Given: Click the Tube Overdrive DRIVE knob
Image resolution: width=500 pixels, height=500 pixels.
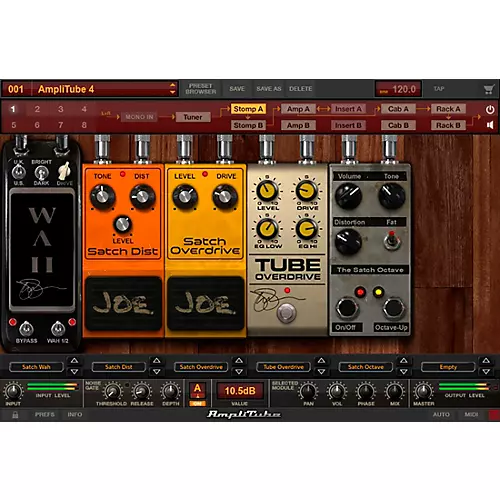Looking at the screenshot, I should 307,191.
